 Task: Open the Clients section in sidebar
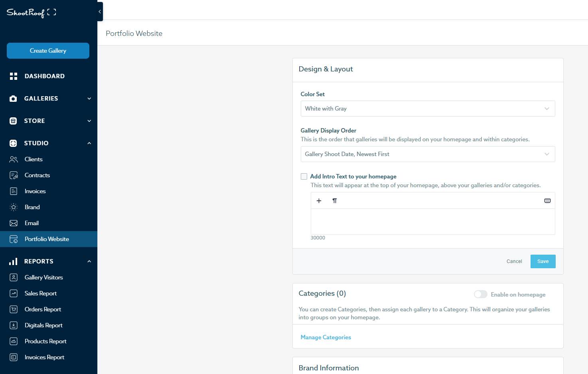pyautogui.click(x=34, y=159)
